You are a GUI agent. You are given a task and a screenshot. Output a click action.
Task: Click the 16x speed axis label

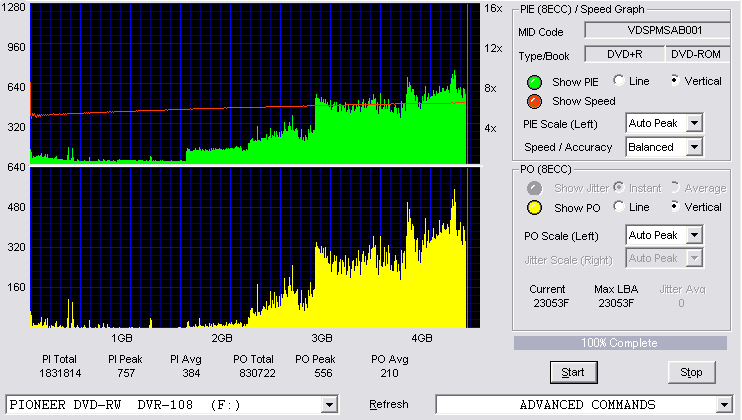coord(493,9)
